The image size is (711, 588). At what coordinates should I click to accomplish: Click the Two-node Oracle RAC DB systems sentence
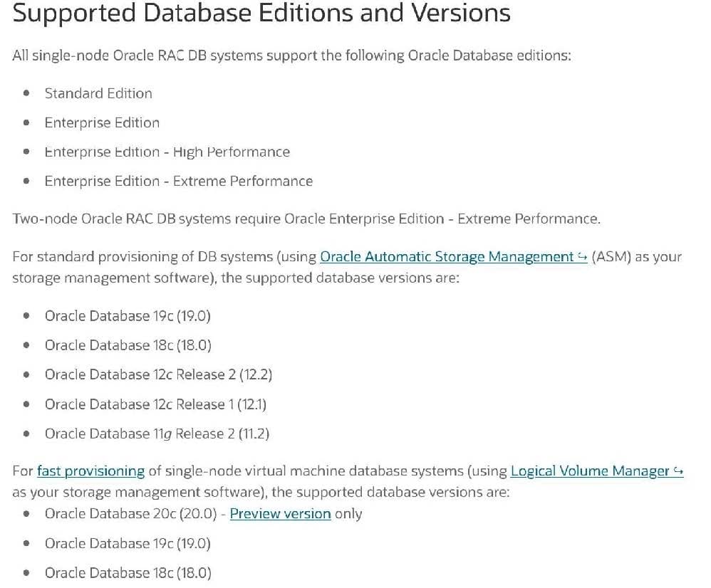306,219
